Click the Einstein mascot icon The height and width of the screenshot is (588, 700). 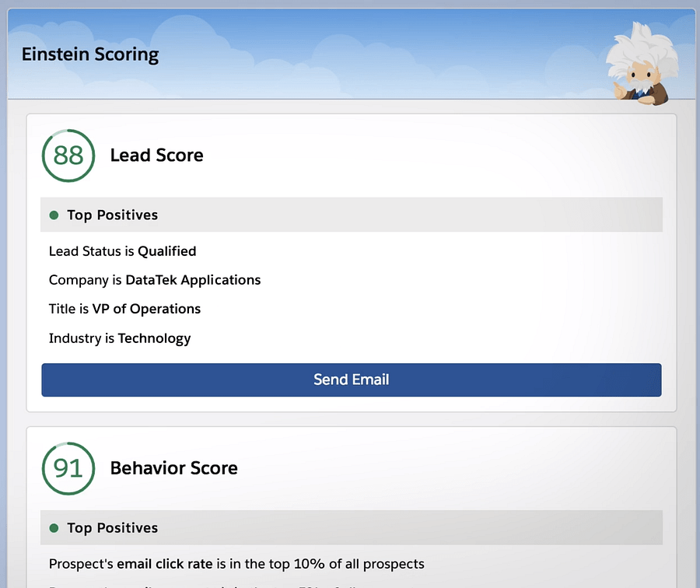(x=639, y=65)
